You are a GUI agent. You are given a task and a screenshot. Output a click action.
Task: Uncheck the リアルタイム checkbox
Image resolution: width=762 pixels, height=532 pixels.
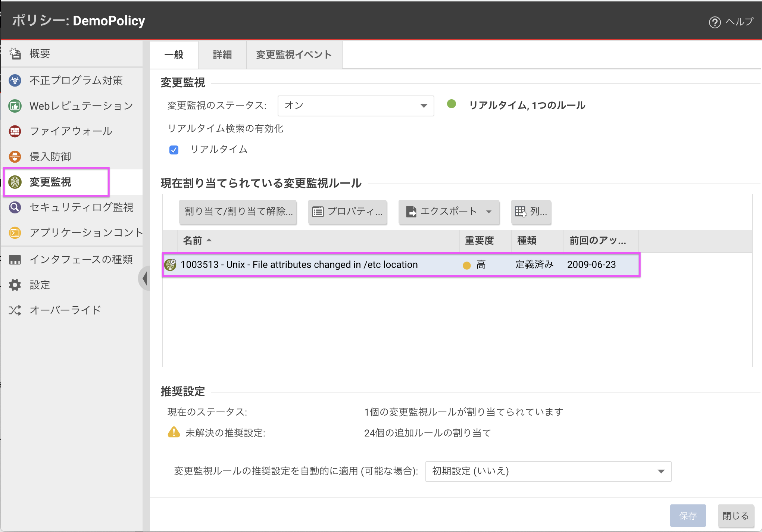pos(174,150)
